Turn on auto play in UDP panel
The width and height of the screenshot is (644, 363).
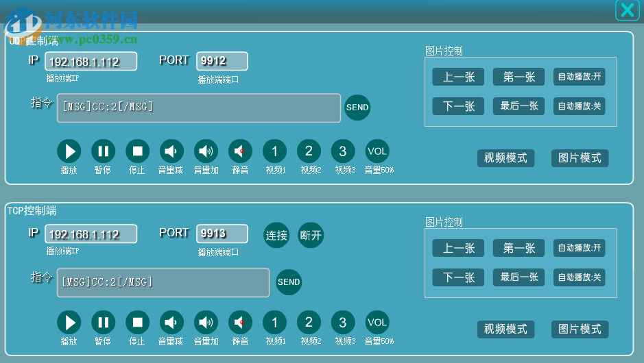pos(579,77)
